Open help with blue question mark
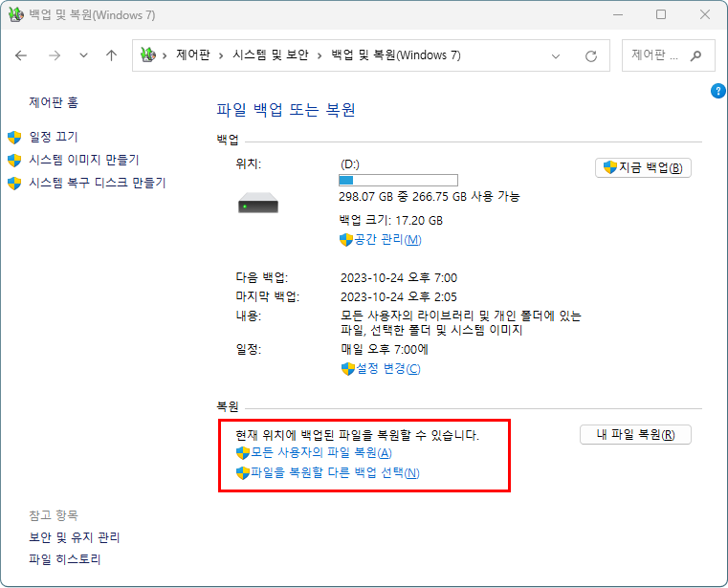 pos(717,91)
